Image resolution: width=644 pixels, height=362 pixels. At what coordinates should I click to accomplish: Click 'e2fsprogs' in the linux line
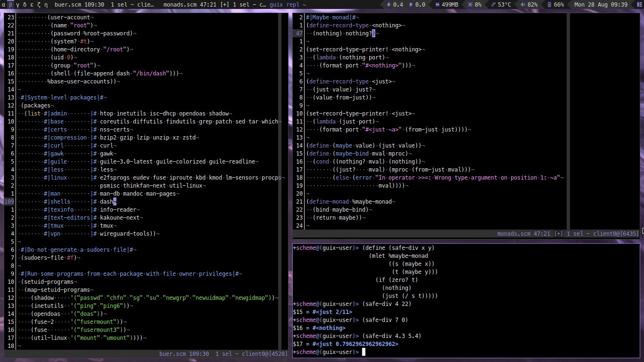point(115,178)
